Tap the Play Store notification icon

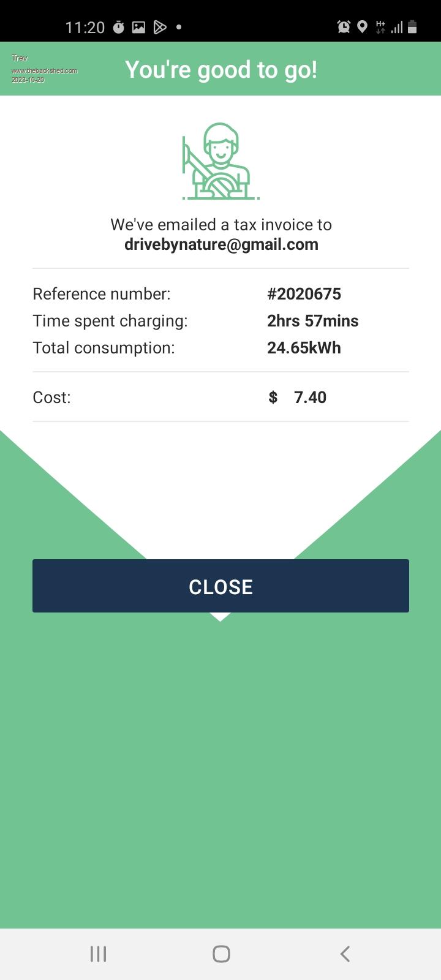[159, 27]
